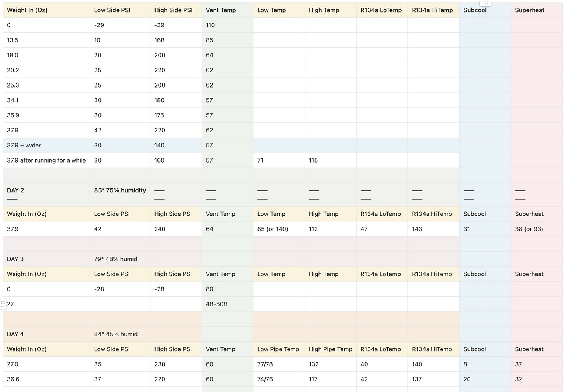The height and width of the screenshot is (392, 566).
Task: Select the "85* 75% humidity" cell
Action: pyautogui.click(x=120, y=190)
